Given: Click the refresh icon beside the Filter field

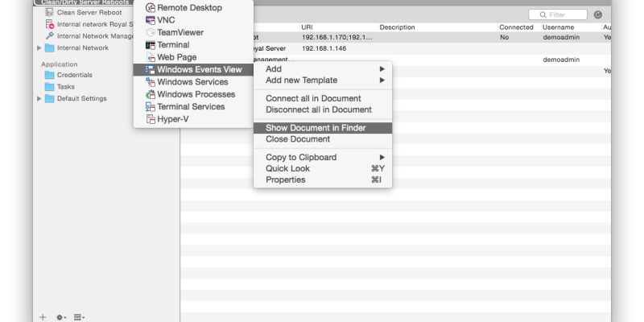Looking at the screenshot, I should pyautogui.click(x=598, y=14).
